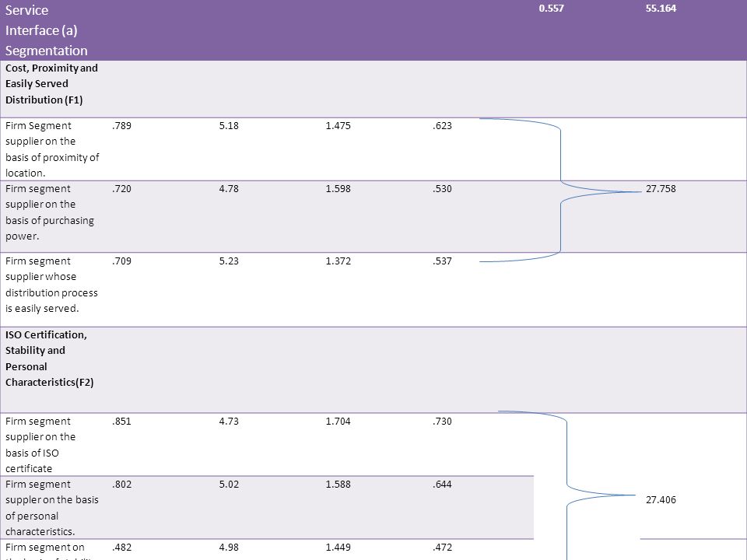
Task: Select communality value .537
Action: pos(443,261)
